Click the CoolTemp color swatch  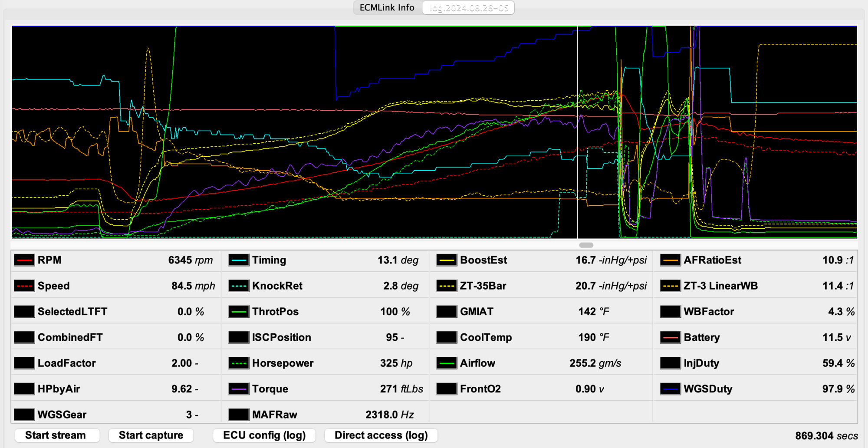[447, 337]
